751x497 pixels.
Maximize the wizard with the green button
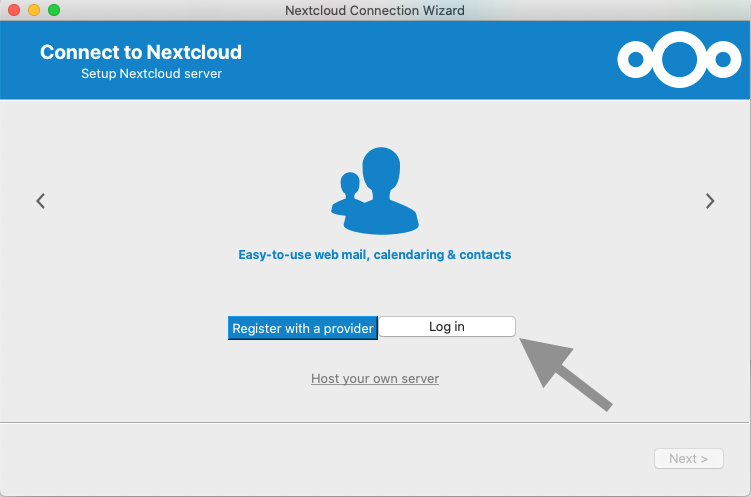tap(54, 10)
